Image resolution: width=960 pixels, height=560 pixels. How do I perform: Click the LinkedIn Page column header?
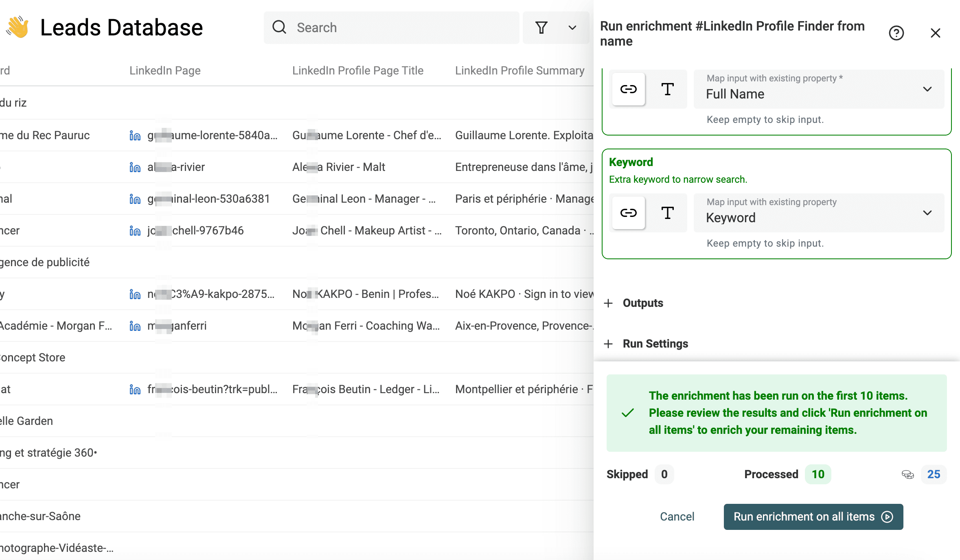coord(165,70)
